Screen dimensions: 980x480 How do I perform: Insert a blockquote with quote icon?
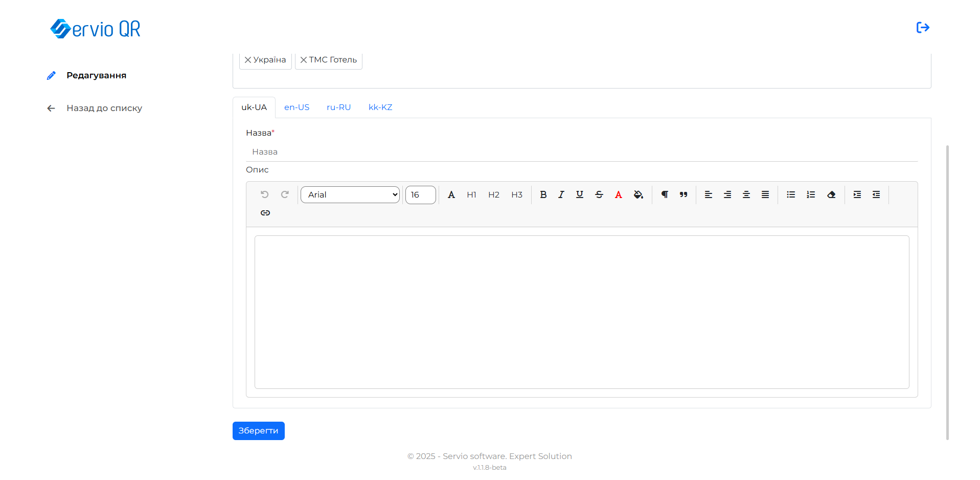coord(683,194)
